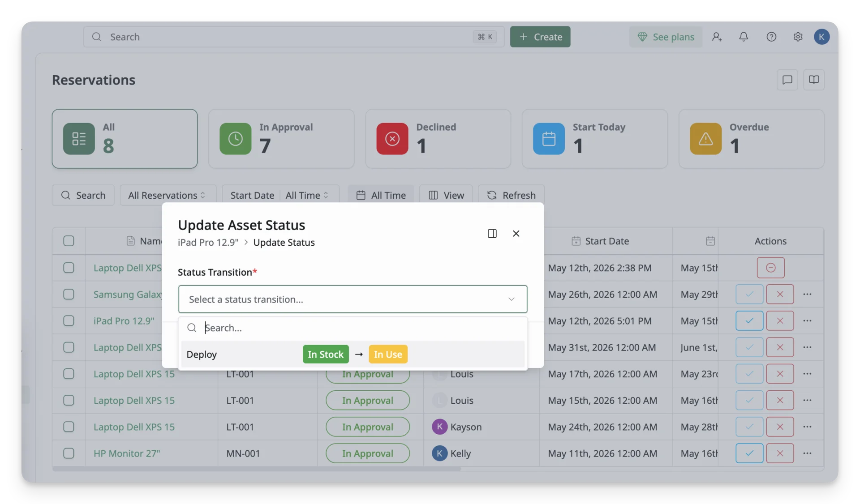Click the In Approval status badge for Kelly
Viewport: 860px width, 504px height.
pos(367,453)
